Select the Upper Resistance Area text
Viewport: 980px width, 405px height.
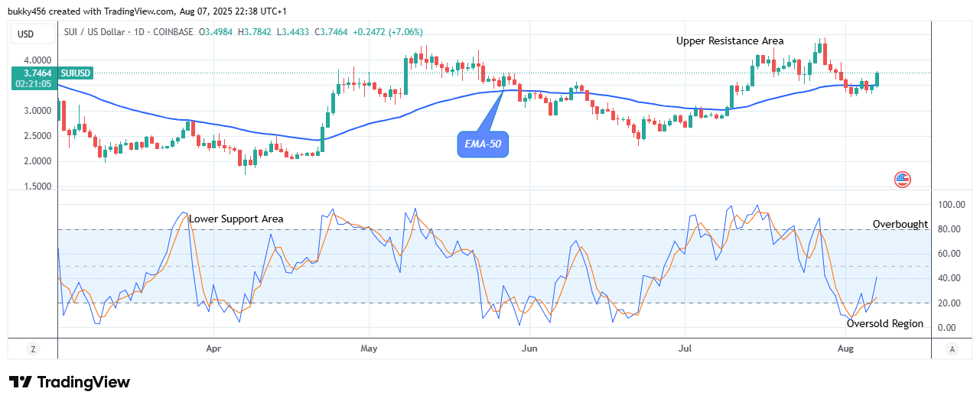tap(730, 41)
